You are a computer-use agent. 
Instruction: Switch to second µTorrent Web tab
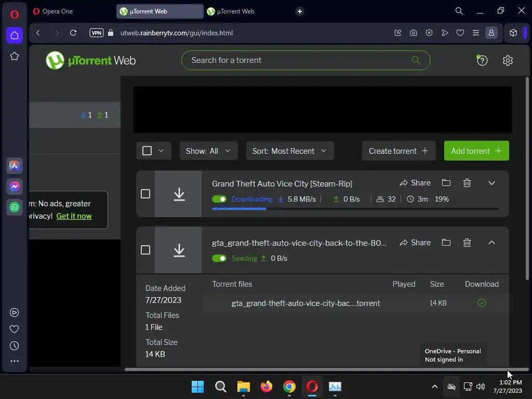coord(248,11)
